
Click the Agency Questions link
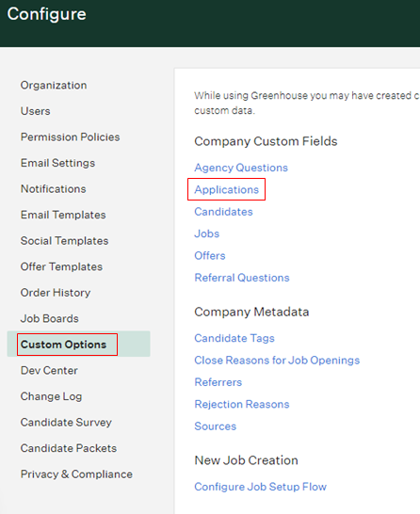241,168
